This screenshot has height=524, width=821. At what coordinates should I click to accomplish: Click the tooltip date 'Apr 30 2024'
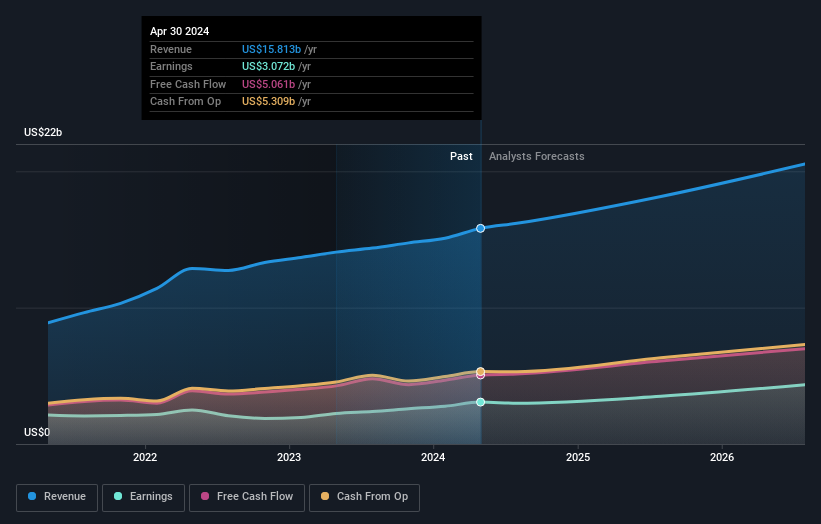[x=180, y=31]
